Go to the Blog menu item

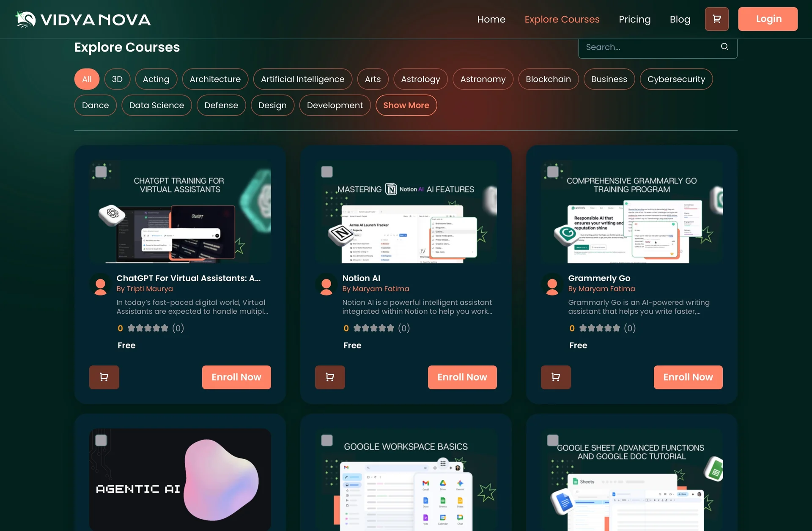[680, 19]
